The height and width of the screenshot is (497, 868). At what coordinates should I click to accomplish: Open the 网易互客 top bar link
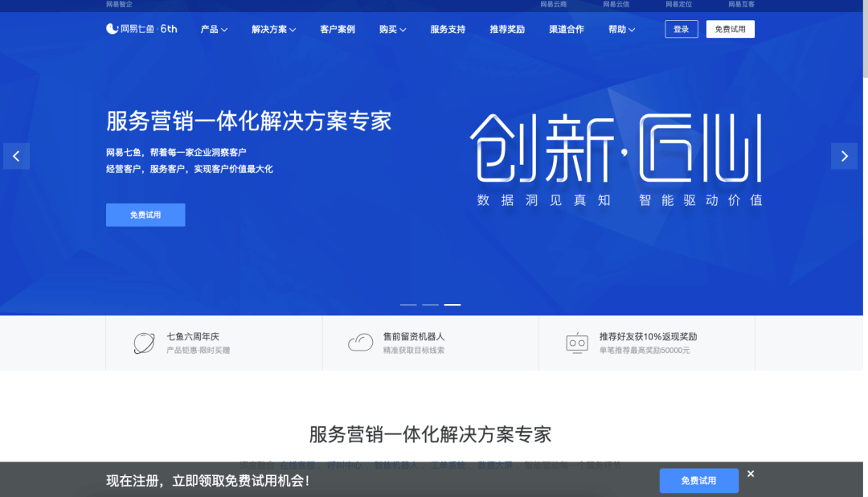741,5
